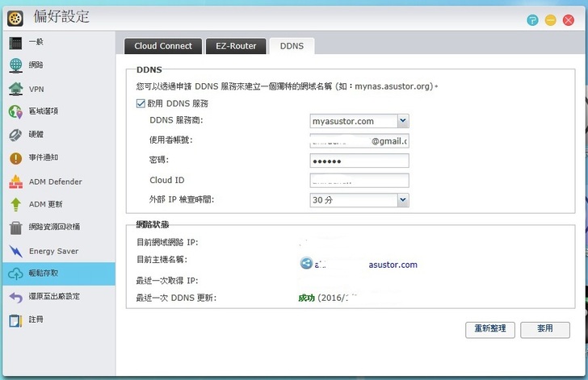Screen dimensions: 588x380
Task: Click the Cloud ID input field
Action: pyautogui.click(x=359, y=181)
